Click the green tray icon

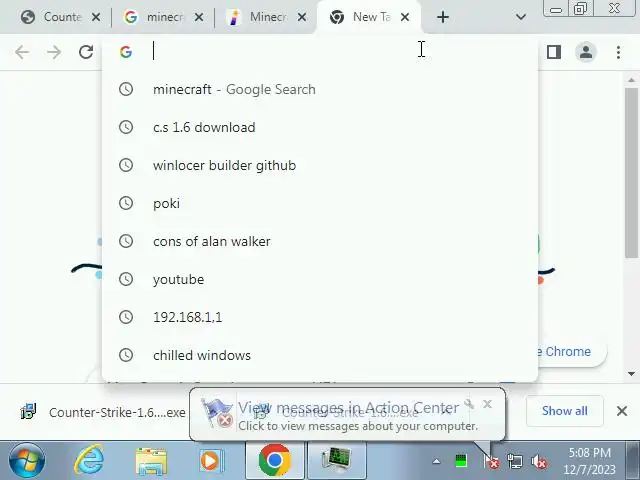pyautogui.click(x=461, y=461)
